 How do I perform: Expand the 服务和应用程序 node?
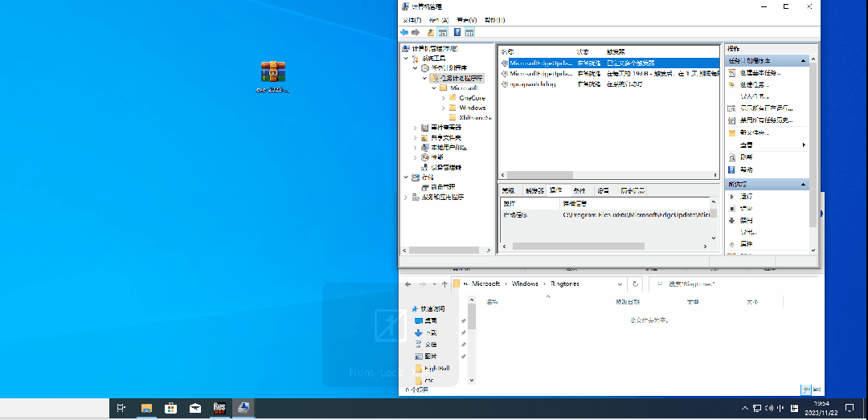(x=407, y=197)
